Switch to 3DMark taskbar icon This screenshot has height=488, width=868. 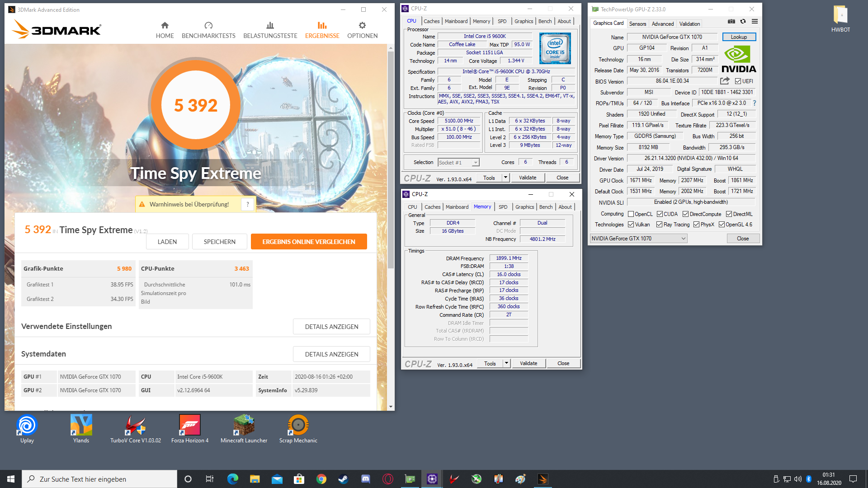tap(543, 479)
